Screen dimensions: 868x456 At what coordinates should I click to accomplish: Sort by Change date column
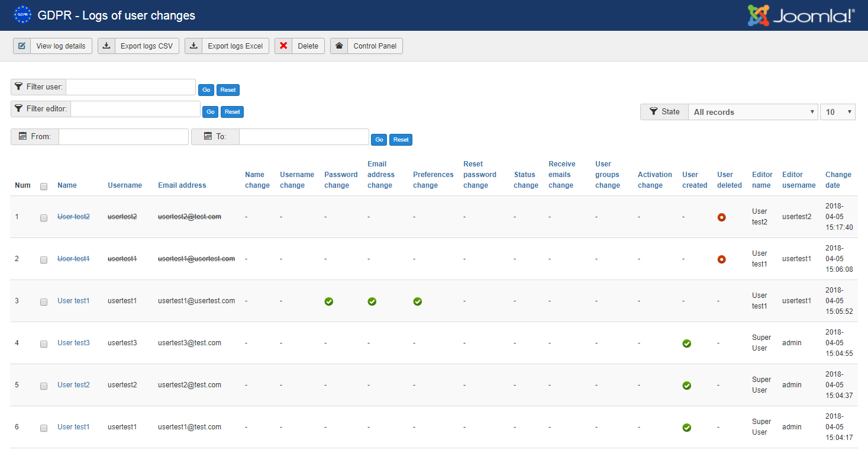[x=838, y=180]
